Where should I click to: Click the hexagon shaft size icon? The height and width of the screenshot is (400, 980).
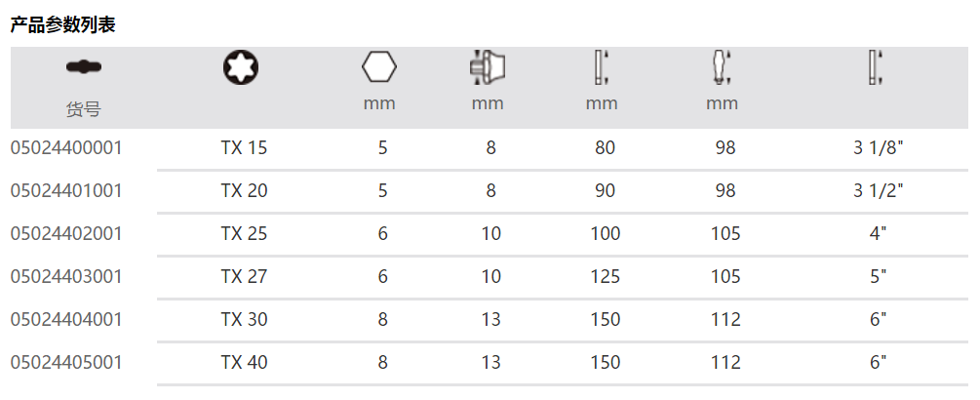coord(379,67)
